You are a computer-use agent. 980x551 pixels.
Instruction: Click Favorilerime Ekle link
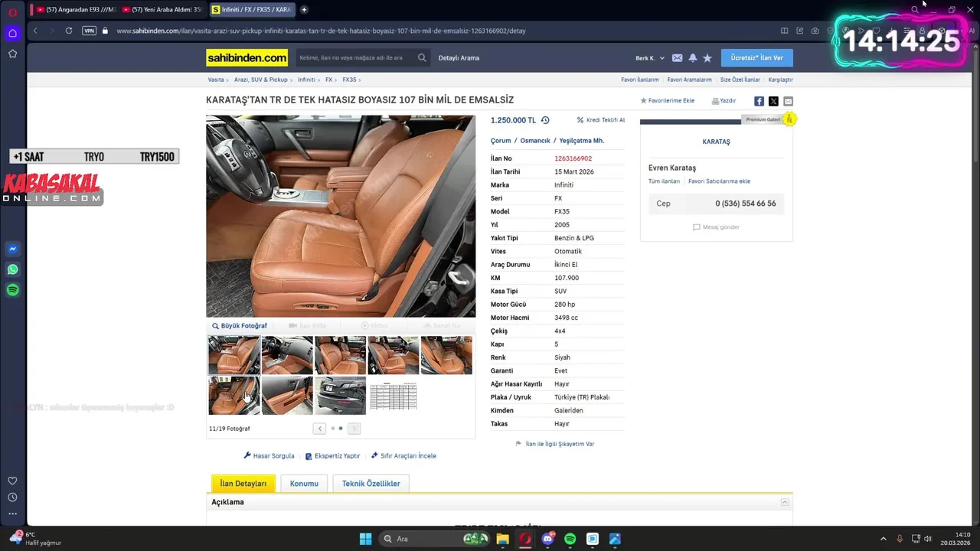pos(667,101)
